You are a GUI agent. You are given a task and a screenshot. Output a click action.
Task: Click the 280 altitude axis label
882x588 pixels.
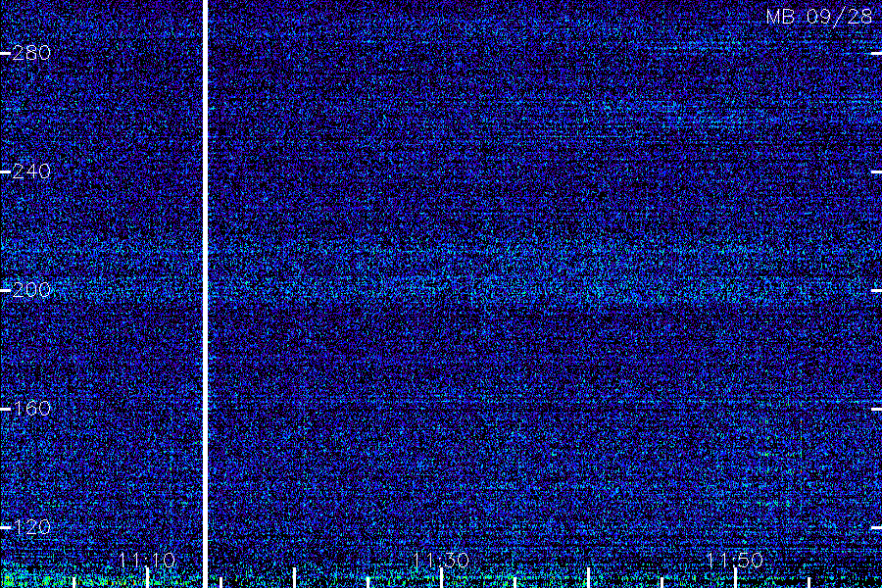[x=31, y=53]
